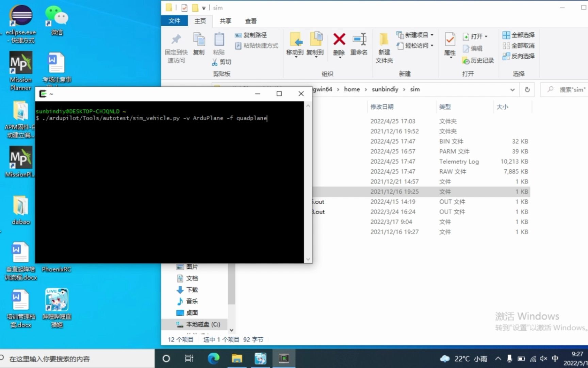This screenshot has width=588, height=368.
Task: Click the Task View taskbar icon
Action: (189, 358)
